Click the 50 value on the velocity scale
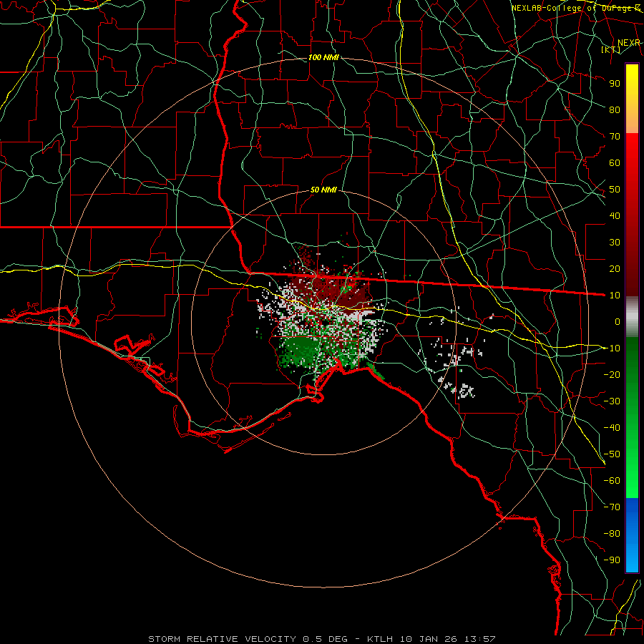 pos(615,190)
